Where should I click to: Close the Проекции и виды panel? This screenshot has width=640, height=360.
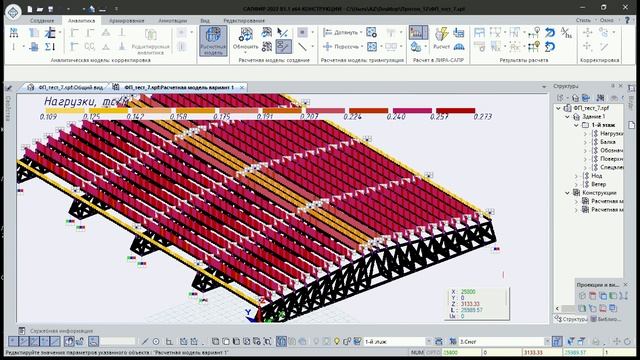(626, 284)
